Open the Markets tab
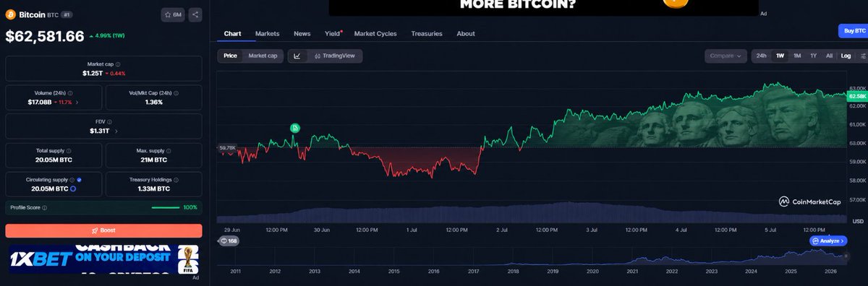Image resolution: width=868 pixels, height=286 pixels. [x=268, y=33]
